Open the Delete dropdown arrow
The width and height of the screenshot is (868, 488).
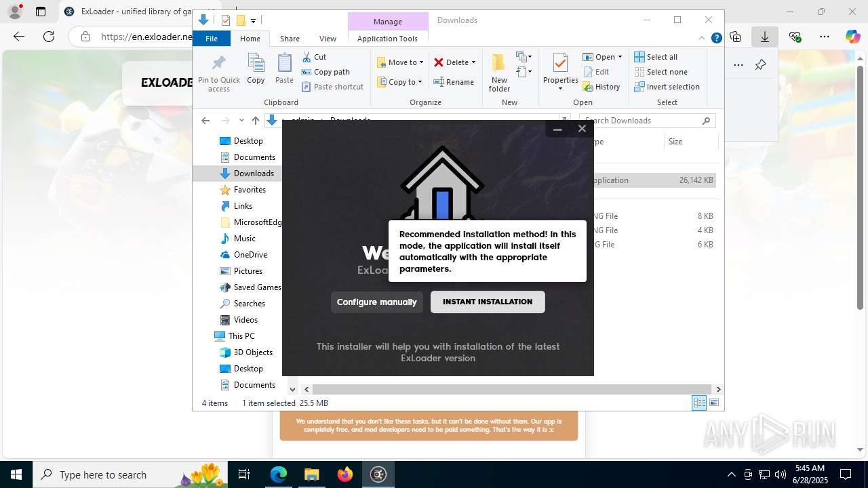[473, 62]
